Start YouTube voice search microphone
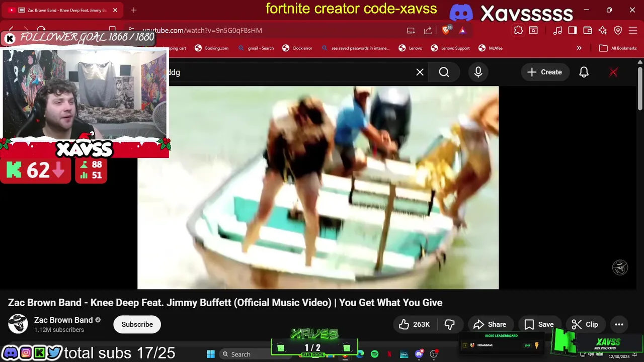 tap(478, 72)
